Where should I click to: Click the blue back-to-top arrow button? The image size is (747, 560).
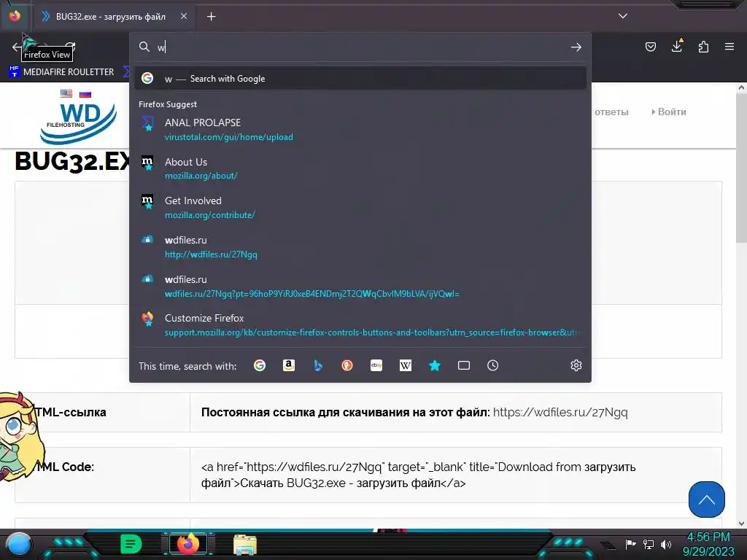coord(706,499)
